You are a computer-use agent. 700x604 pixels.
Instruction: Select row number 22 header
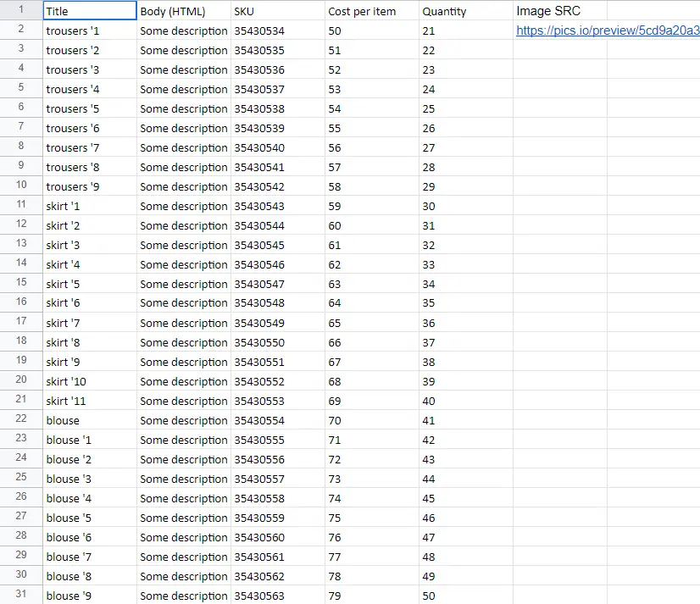click(x=21, y=418)
